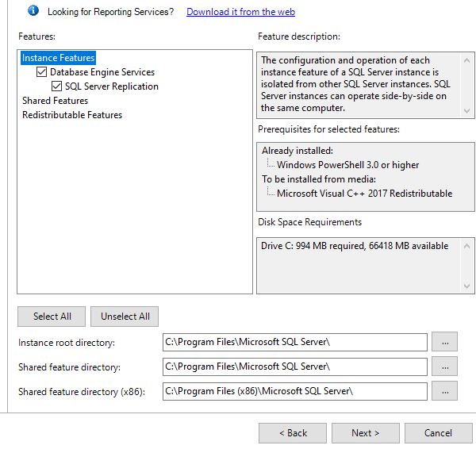
Task: Click the Disk Space Requirements scroll up arrow
Action: [467, 246]
